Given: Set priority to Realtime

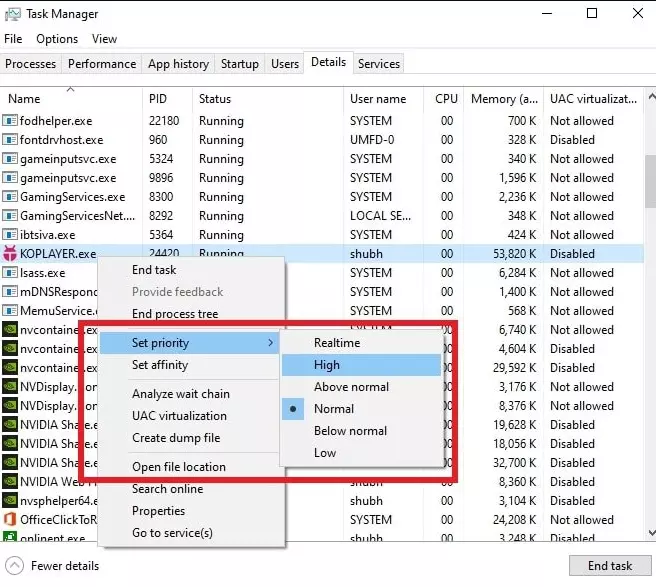Looking at the screenshot, I should point(362,343).
